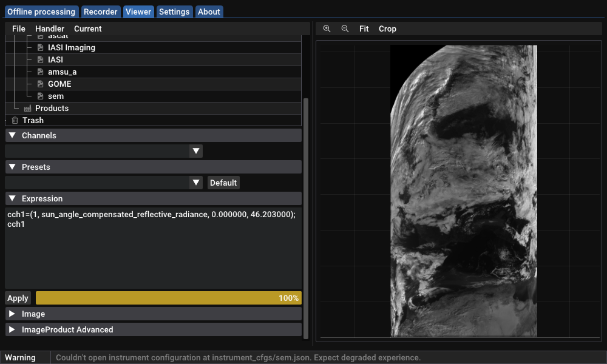Click the Default preset button
607x364 pixels.
point(223,183)
